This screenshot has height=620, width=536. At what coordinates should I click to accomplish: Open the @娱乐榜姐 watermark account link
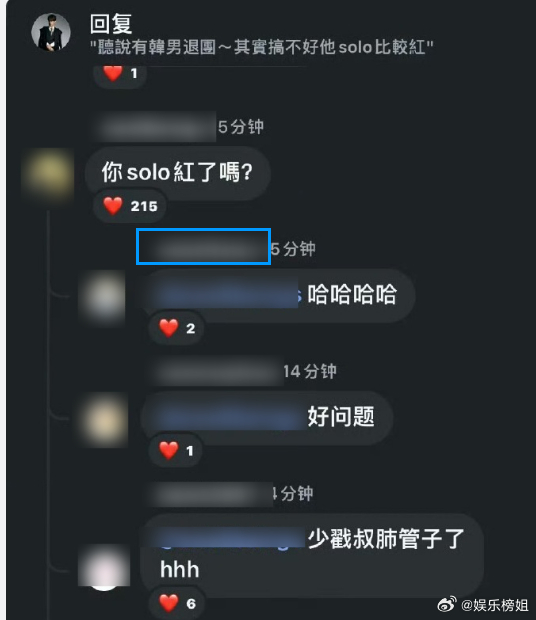[x=494, y=605]
